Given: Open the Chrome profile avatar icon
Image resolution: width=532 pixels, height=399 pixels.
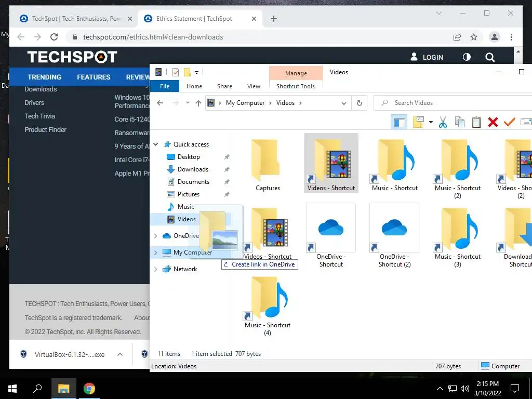Looking at the screenshot, I should click(x=495, y=37).
